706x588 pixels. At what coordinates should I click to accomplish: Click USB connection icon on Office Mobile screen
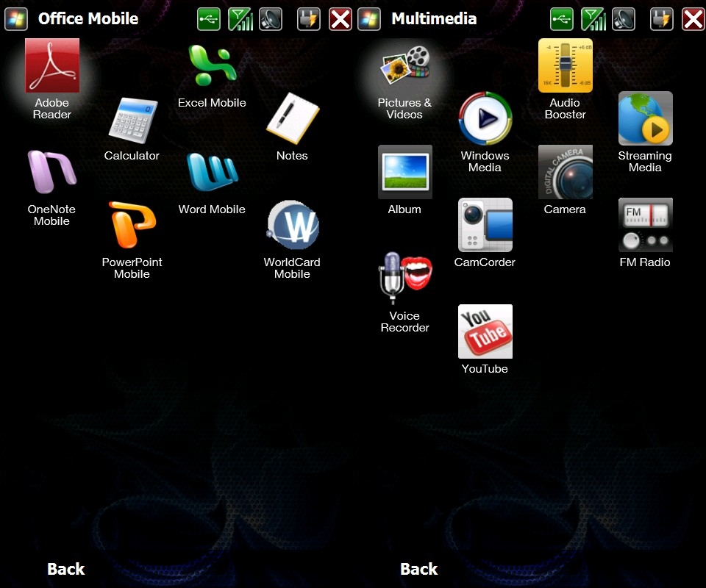(209, 19)
